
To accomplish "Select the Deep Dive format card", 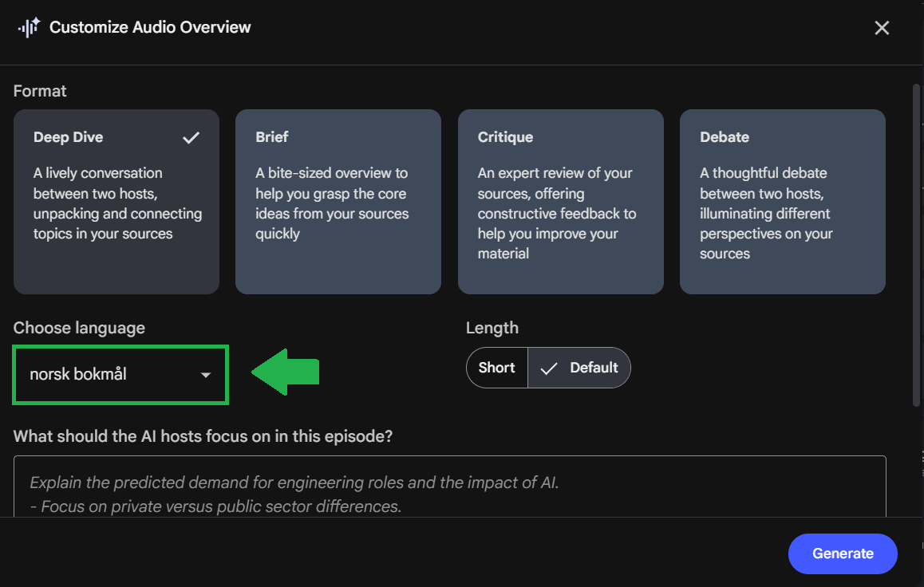I will [116, 202].
